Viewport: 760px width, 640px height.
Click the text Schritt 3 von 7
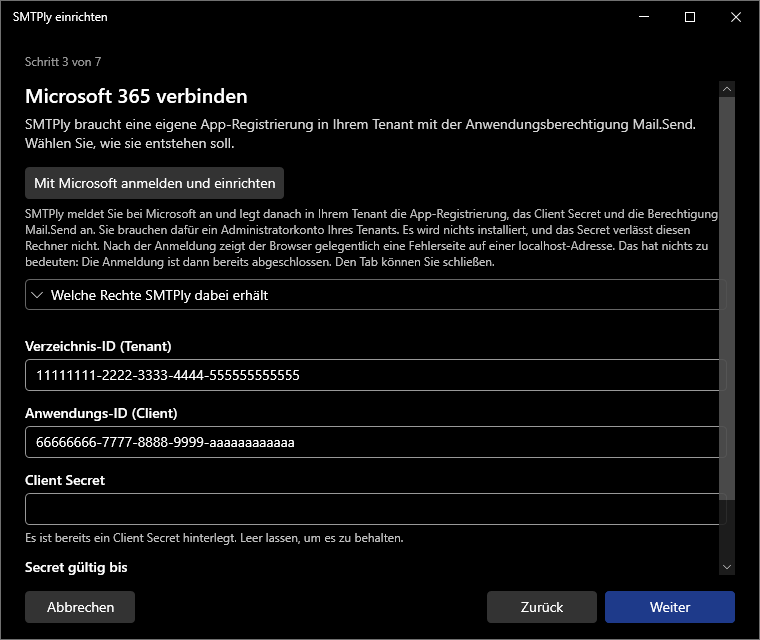click(63, 62)
